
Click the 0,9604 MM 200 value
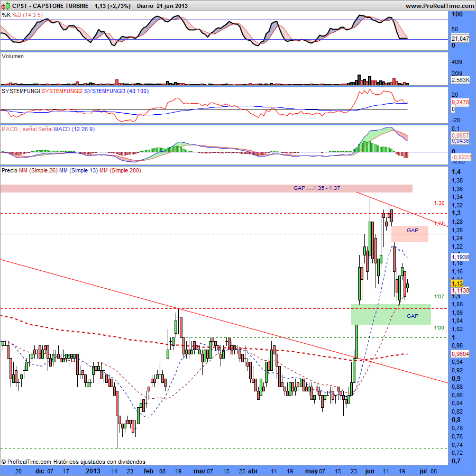pos(460,354)
